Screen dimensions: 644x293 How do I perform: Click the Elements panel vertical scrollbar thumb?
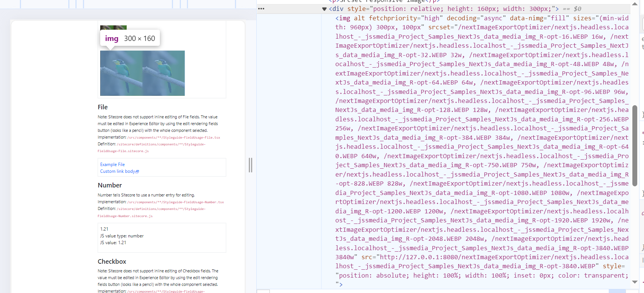tap(635, 146)
